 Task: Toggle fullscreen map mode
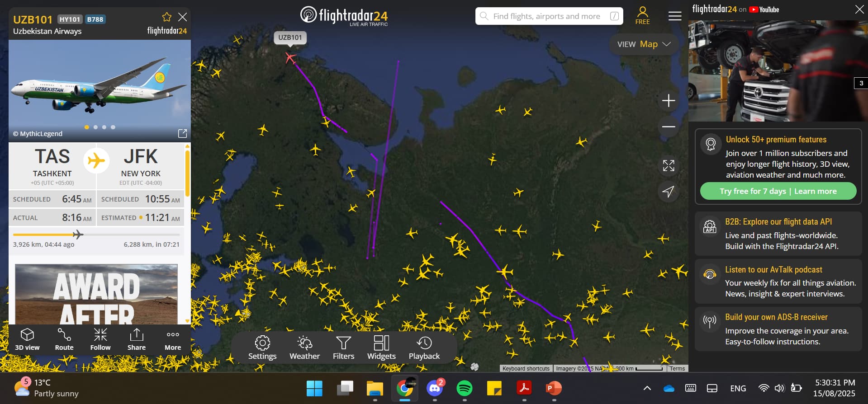669,165
